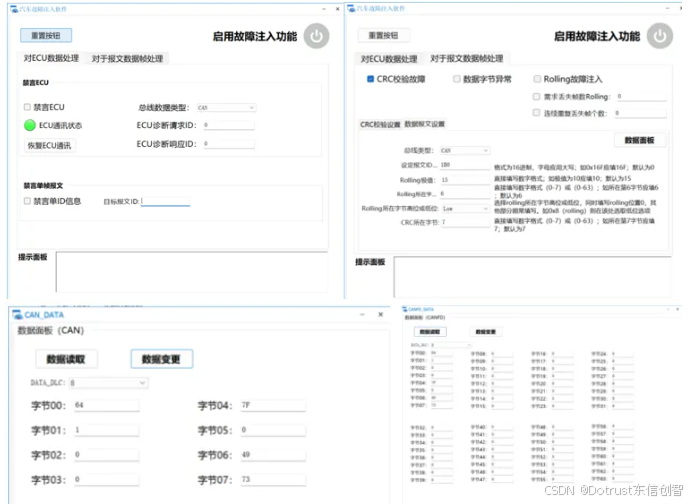The width and height of the screenshot is (690, 504).
Task: Click the 字节32 field in the CANFD_DATA window
Action: coord(441,427)
